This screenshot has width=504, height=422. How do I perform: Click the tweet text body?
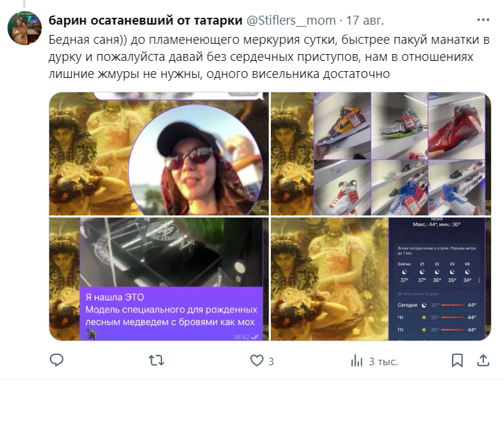click(x=269, y=57)
